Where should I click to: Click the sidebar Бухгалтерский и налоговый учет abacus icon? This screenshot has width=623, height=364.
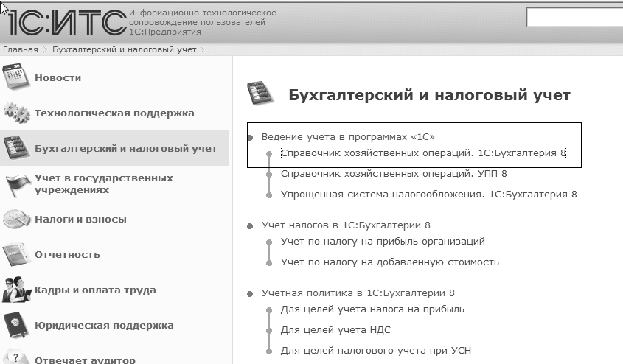(x=16, y=148)
